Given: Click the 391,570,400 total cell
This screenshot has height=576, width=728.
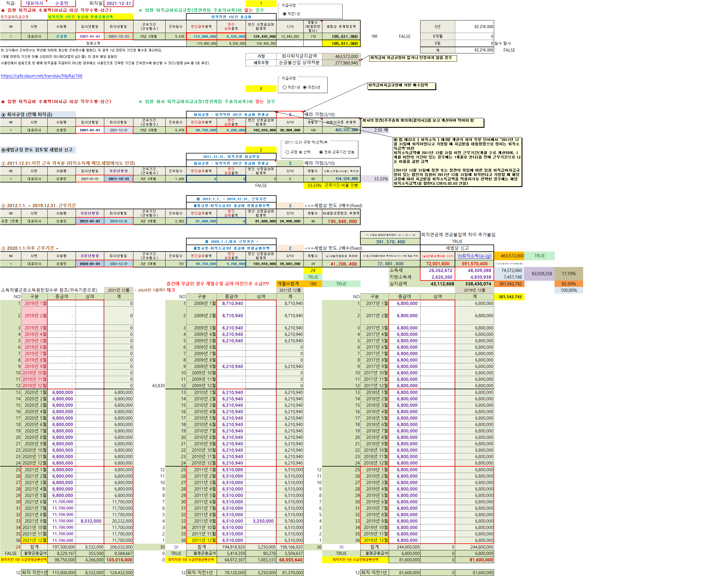Looking at the screenshot, I should pos(390,242).
